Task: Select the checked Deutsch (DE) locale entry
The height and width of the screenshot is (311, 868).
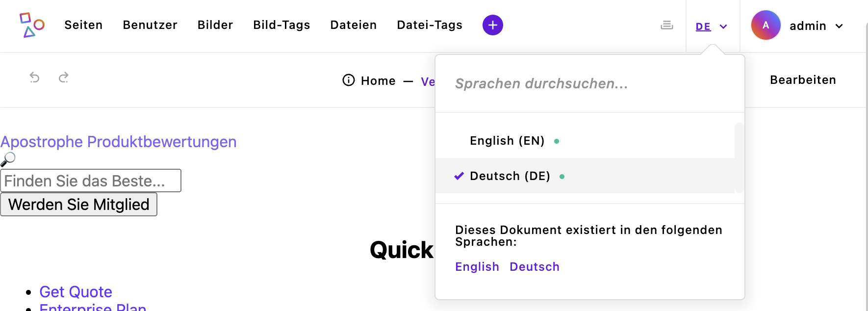Action: (x=510, y=176)
